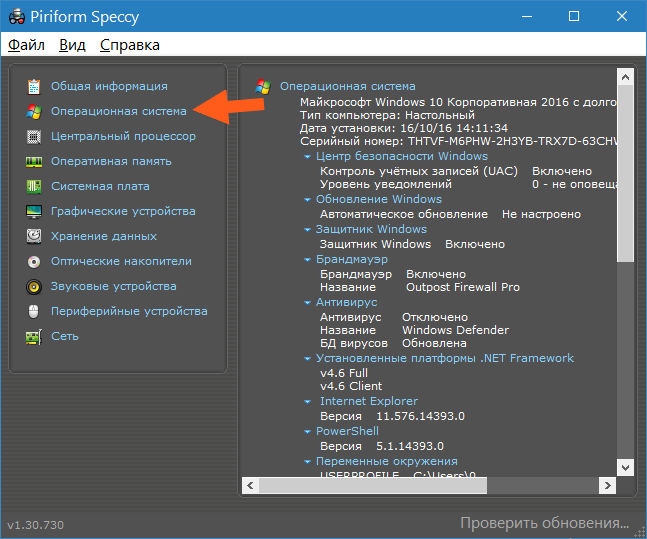This screenshot has width=647, height=539.
Task: Open the Справка menu
Action: (130, 45)
